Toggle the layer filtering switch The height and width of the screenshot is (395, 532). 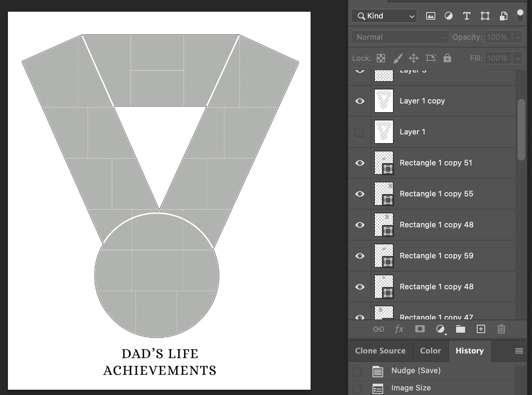[x=520, y=16]
